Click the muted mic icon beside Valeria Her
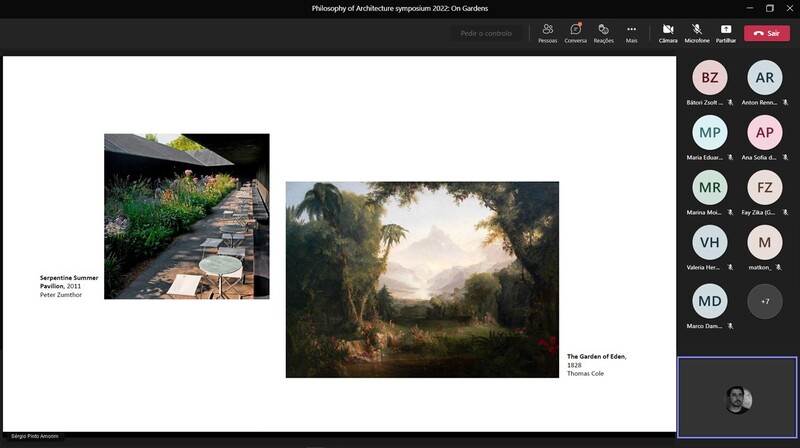 tap(731, 267)
